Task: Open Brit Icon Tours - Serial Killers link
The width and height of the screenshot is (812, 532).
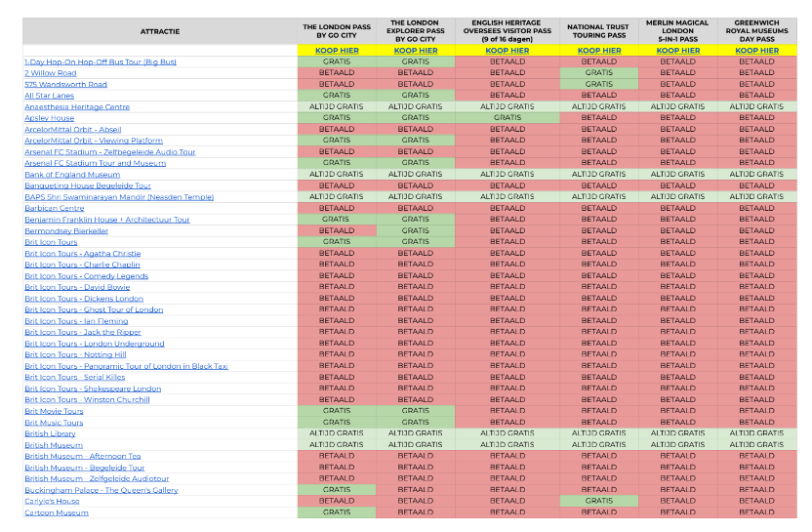Action: (74, 377)
